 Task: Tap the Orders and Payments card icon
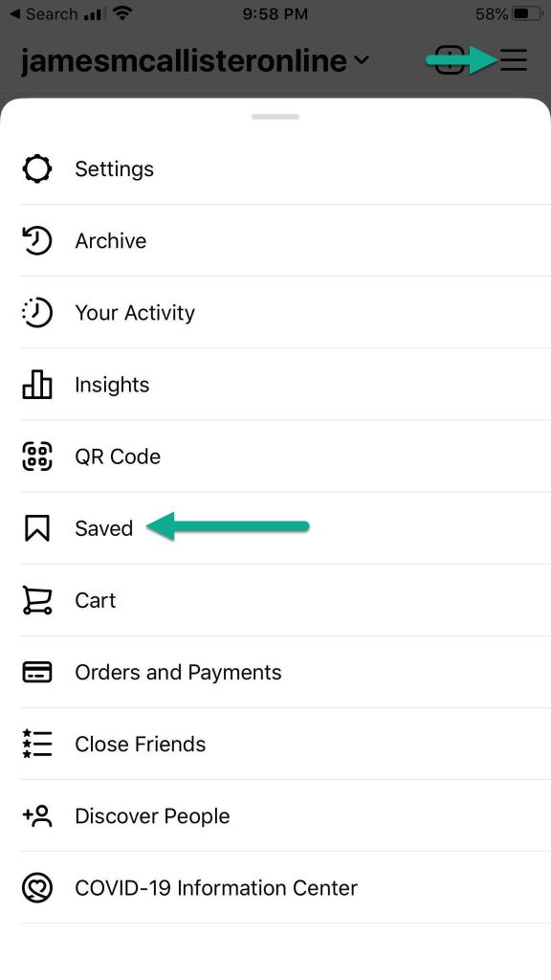coord(37,672)
